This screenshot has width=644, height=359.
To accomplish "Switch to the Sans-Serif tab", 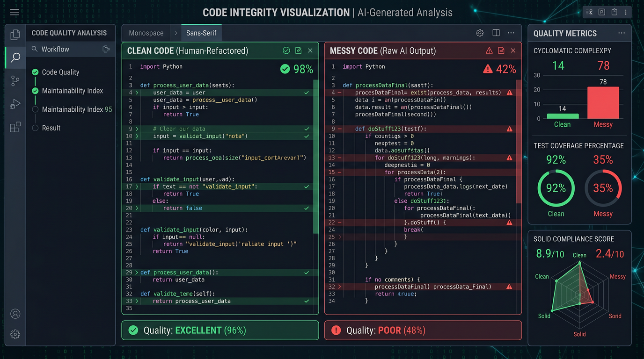I will pos(201,33).
